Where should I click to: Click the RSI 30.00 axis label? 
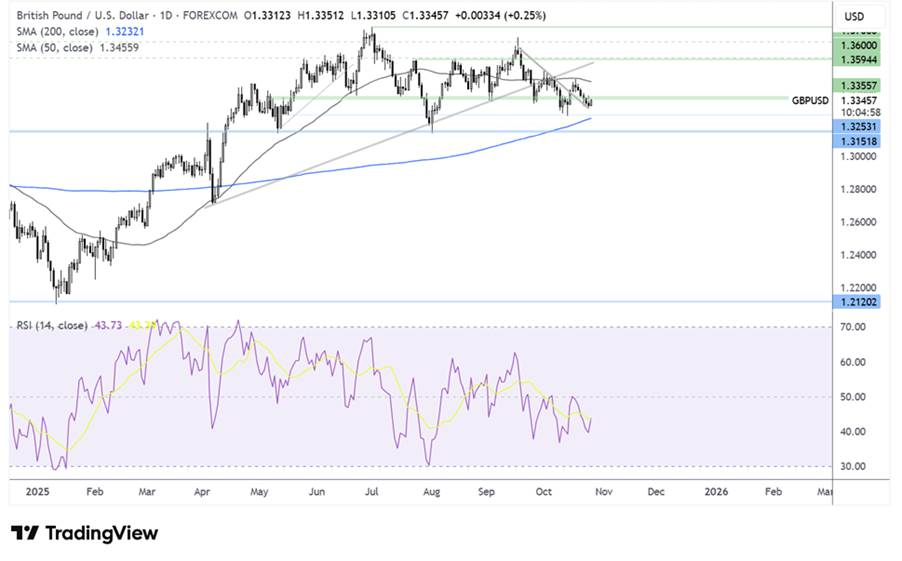tap(853, 467)
